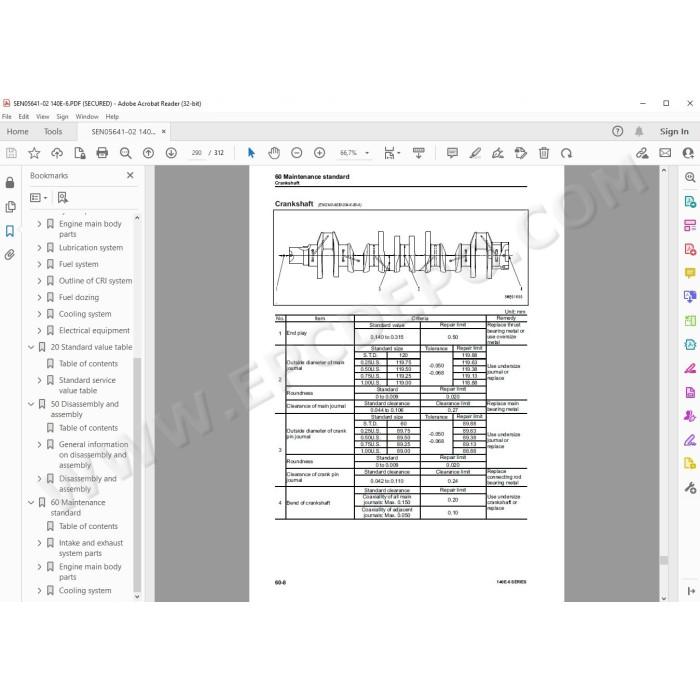Screen dimensions: 700x700
Task: Select the arrow Selection tool
Action: tap(251, 153)
